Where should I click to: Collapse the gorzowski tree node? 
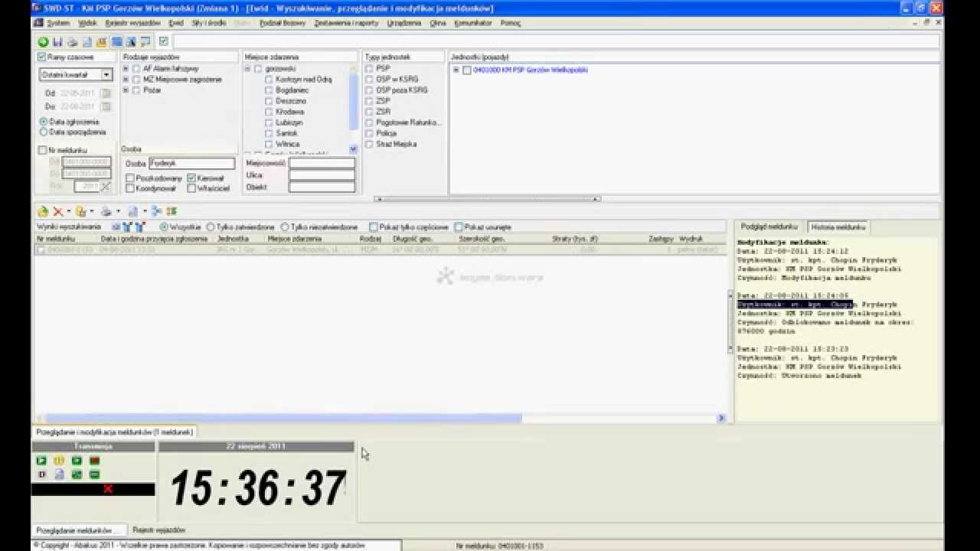[x=247, y=69]
